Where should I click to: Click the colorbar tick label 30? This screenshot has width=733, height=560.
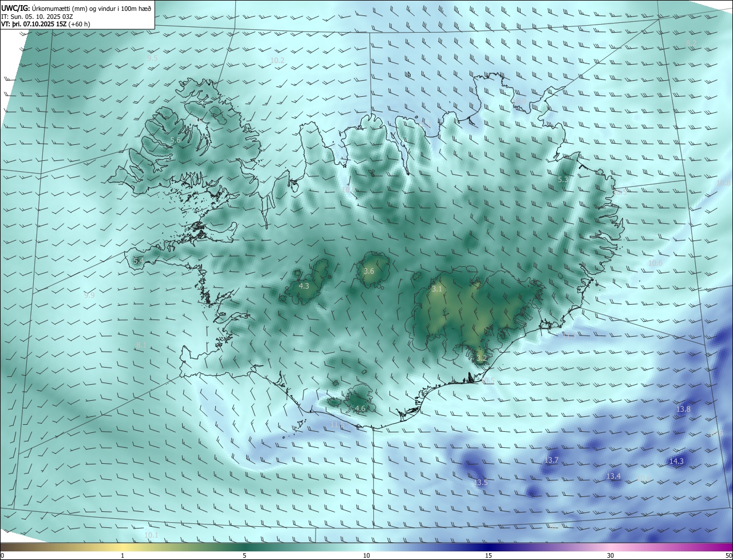click(x=610, y=555)
